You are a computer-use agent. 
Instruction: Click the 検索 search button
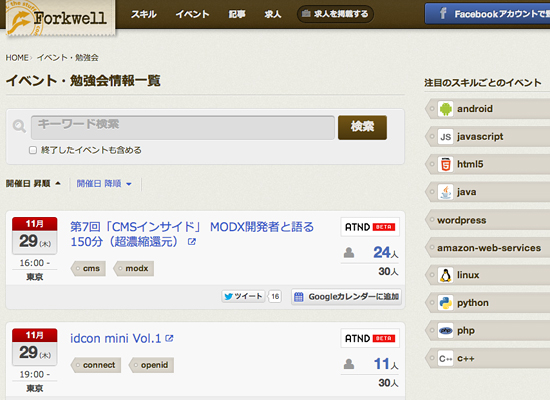tap(362, 127)
